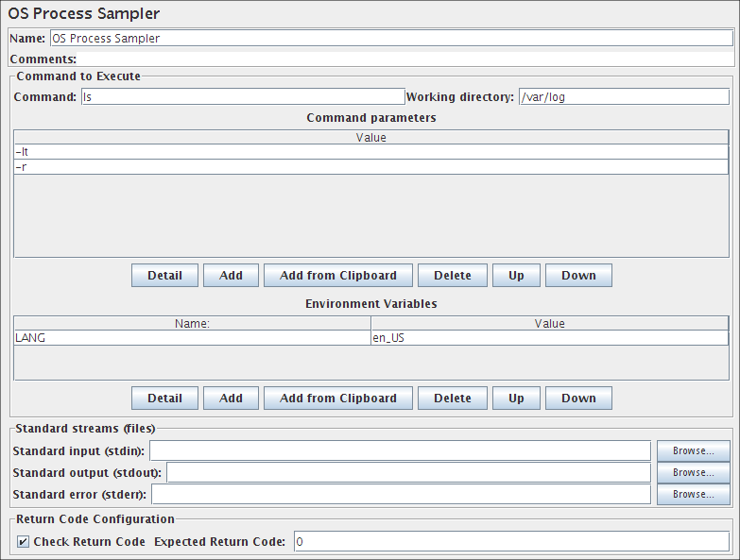Click Down under Environment Variables
The image size is (740, 560).
tap(578, 399)
